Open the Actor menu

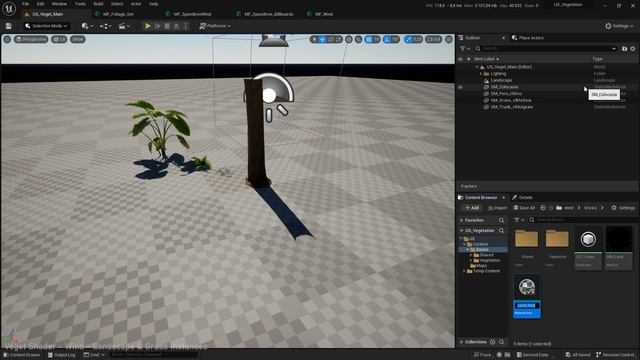pos(136,4)
